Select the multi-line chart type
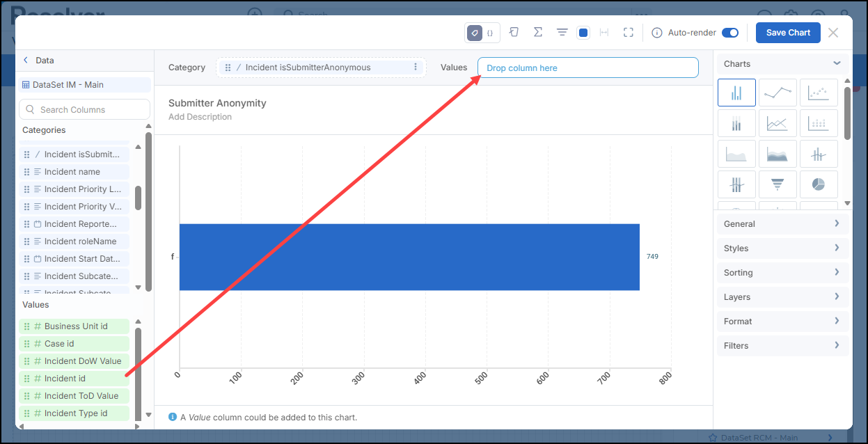Image resolution: width=868 pixels, height=444 pixels. 778,124
